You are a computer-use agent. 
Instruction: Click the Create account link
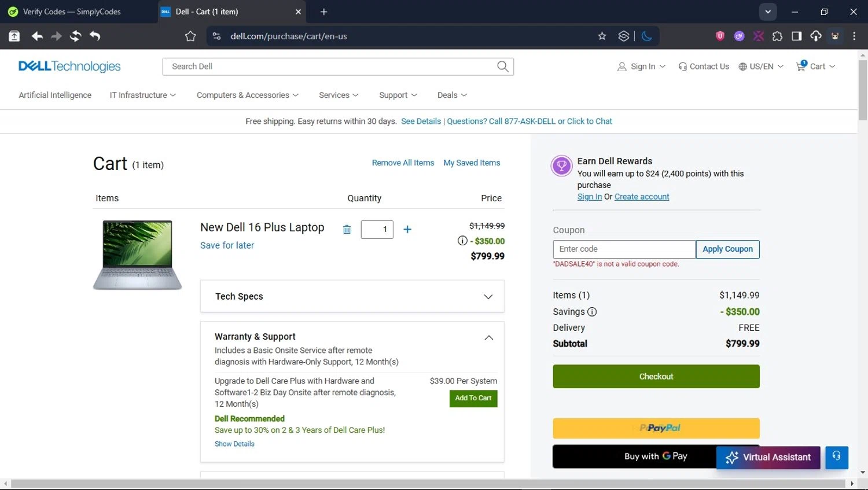(642, 197)
